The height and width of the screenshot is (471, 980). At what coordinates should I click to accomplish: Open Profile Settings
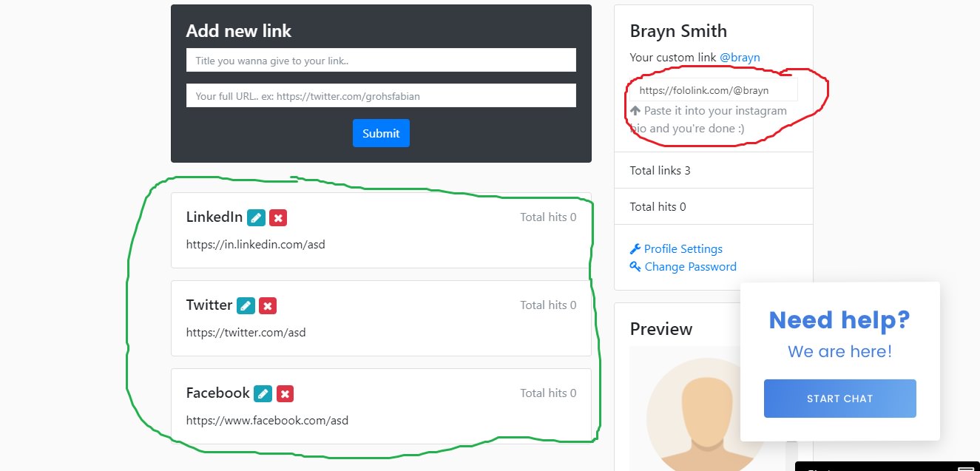(x=683, y=249)
